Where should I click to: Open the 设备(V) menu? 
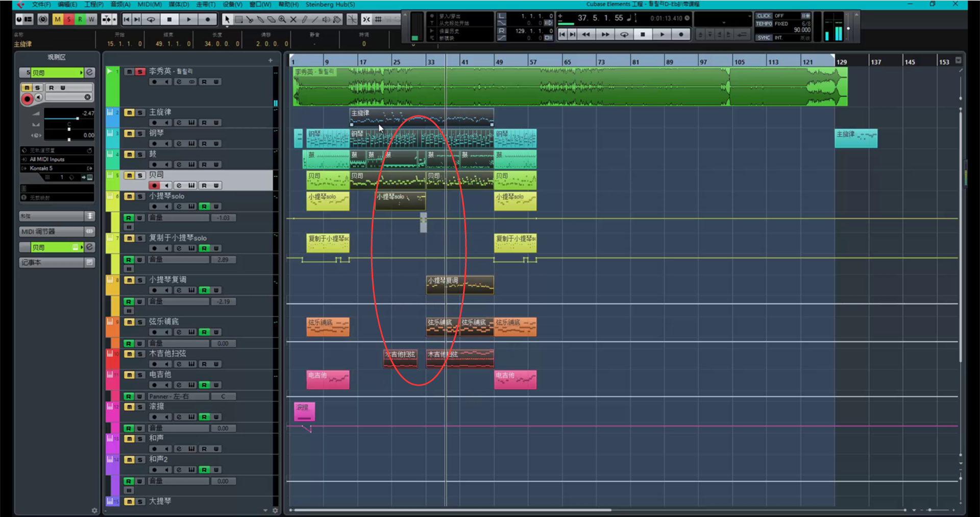232,5
